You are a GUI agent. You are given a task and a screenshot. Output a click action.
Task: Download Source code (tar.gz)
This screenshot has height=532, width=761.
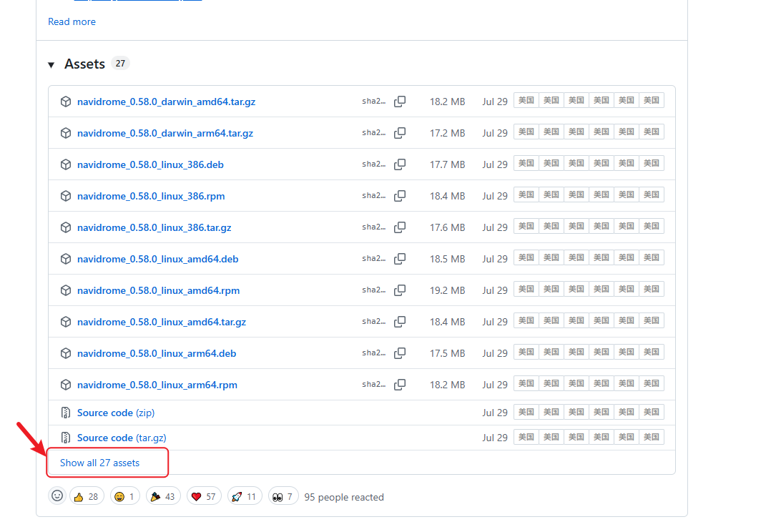coord(122,438)
